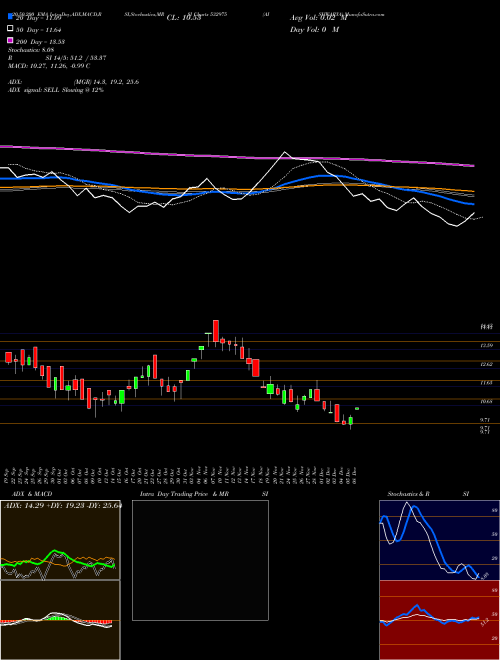
Task: Click the 'ADX & MACD' panel title
Action: (x=32, y=494)
